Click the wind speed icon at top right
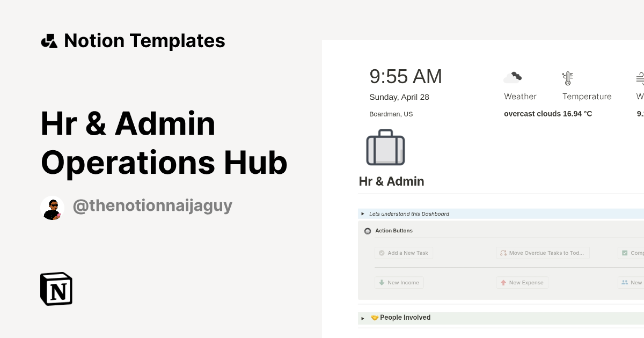 (x=640, y=78)
